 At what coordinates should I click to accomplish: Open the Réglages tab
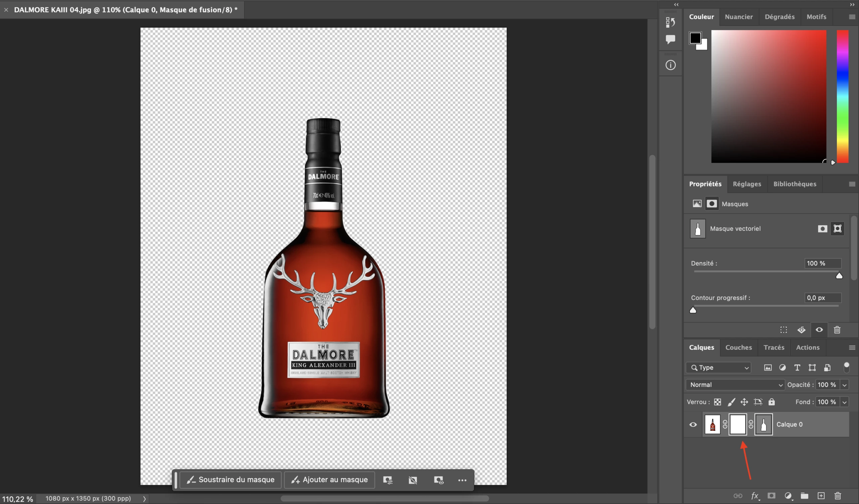coord(747,184)
